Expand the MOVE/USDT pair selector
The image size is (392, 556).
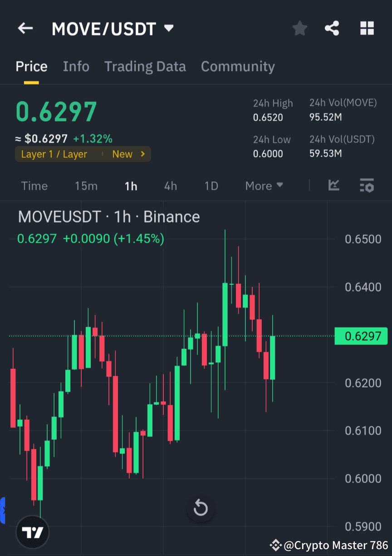pos(168,28)
